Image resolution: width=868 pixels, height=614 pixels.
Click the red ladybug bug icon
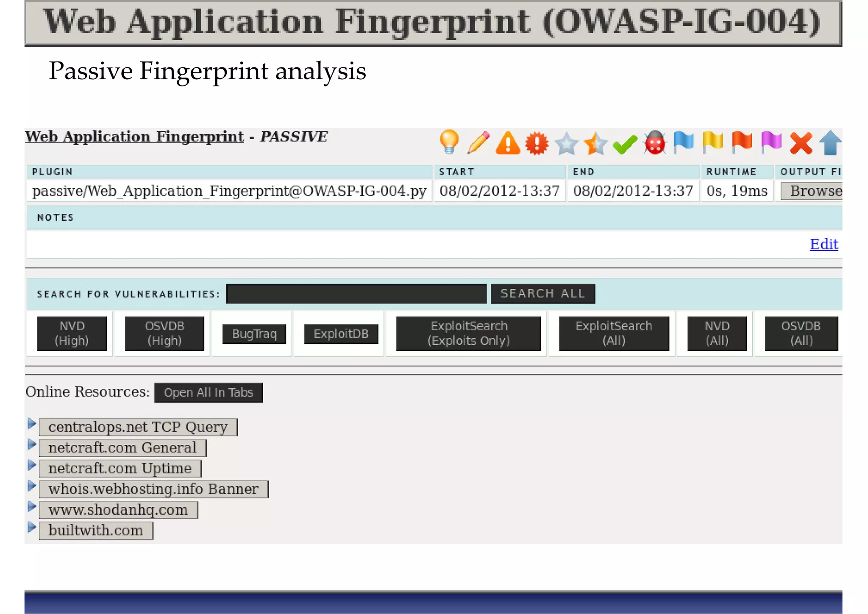654,142
